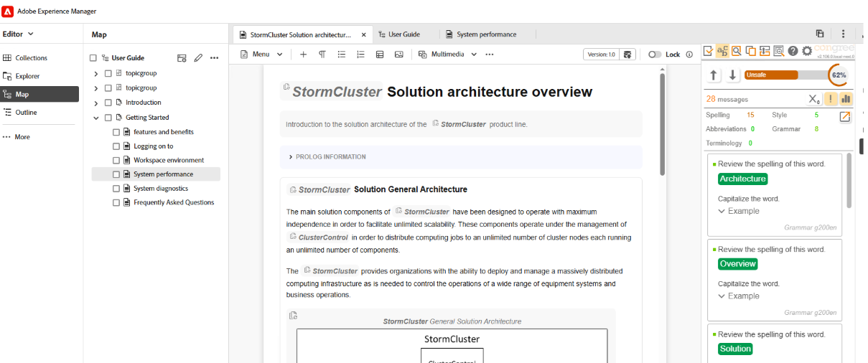Screen dimensions: 868x363
Task: Insert element with the plus icon
Action: pyautogui.click(x=303, y=55)
